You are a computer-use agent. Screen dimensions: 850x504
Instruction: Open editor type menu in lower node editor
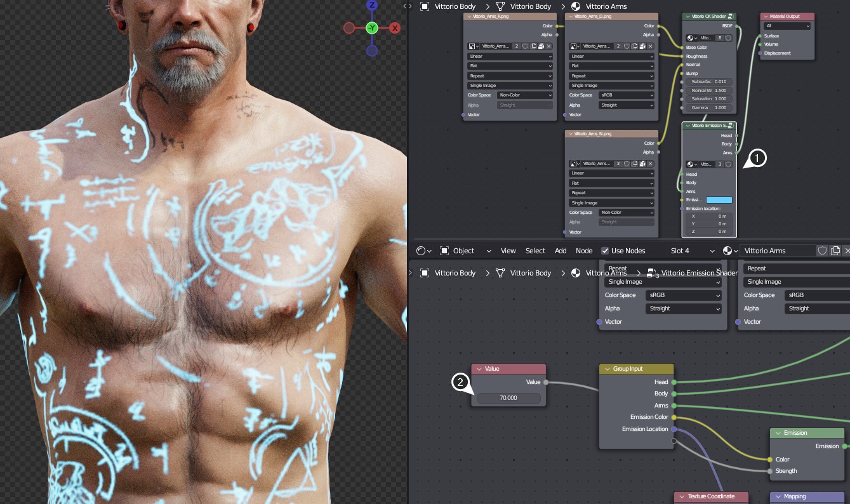pyautogui.click(x=423, y=251)
